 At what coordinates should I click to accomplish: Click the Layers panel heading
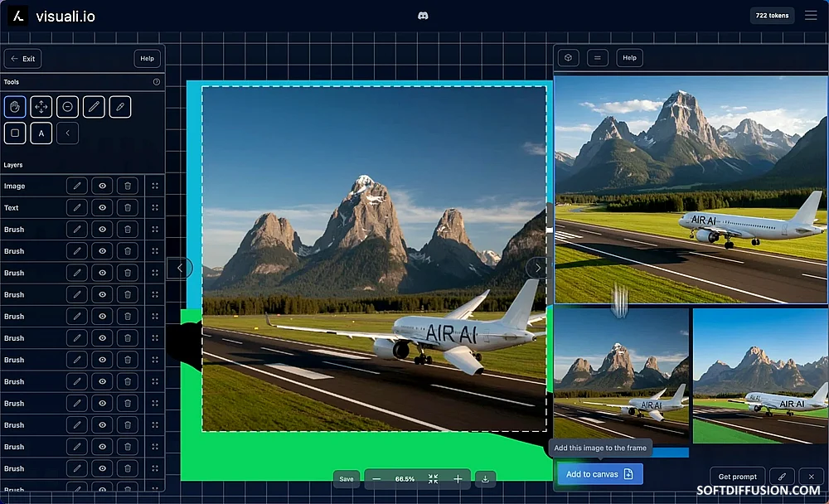(x=13, y=165)
